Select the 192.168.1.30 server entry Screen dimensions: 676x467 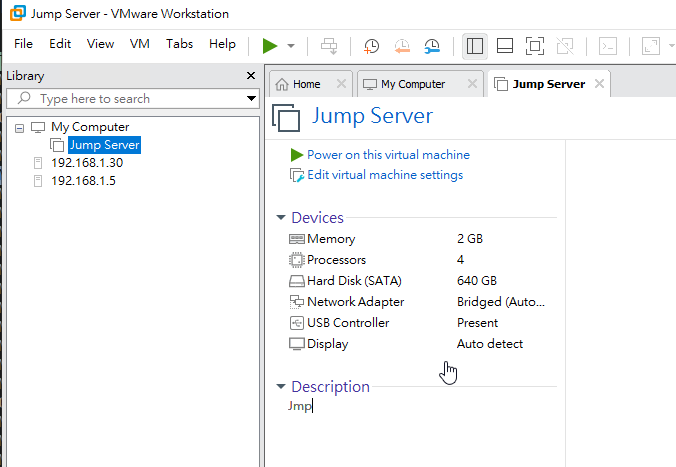pyautogui.click(x=87, y=163)
